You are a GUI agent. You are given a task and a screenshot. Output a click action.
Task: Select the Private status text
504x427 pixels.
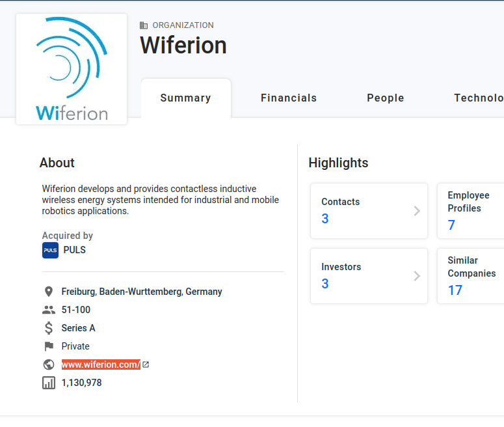pos(75,346)
